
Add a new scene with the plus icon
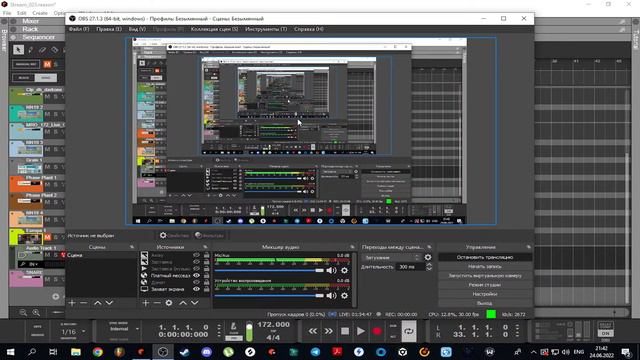click(72, 303)
